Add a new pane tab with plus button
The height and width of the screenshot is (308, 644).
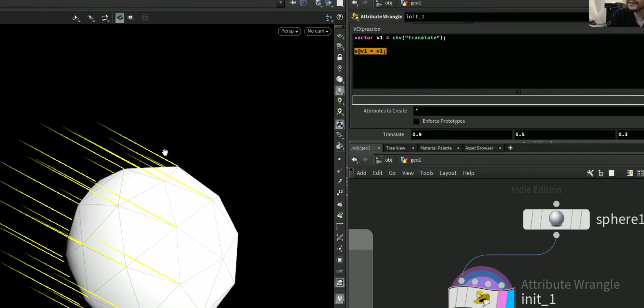[x=510, y=148]
